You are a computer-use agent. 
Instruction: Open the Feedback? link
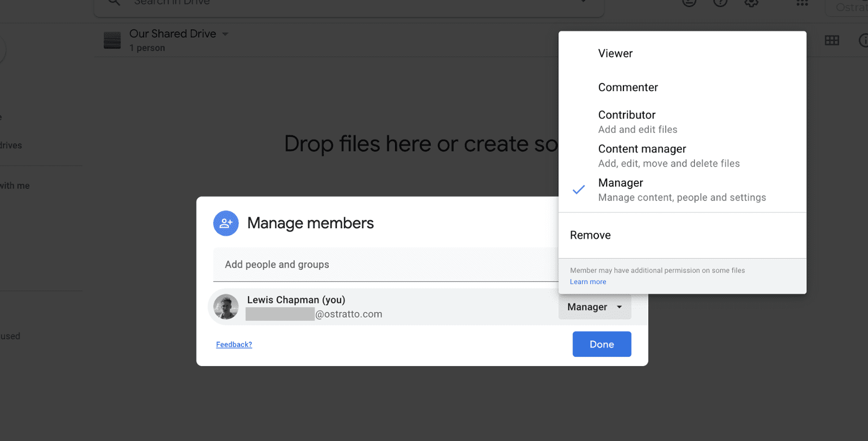(x=234, y=344)
